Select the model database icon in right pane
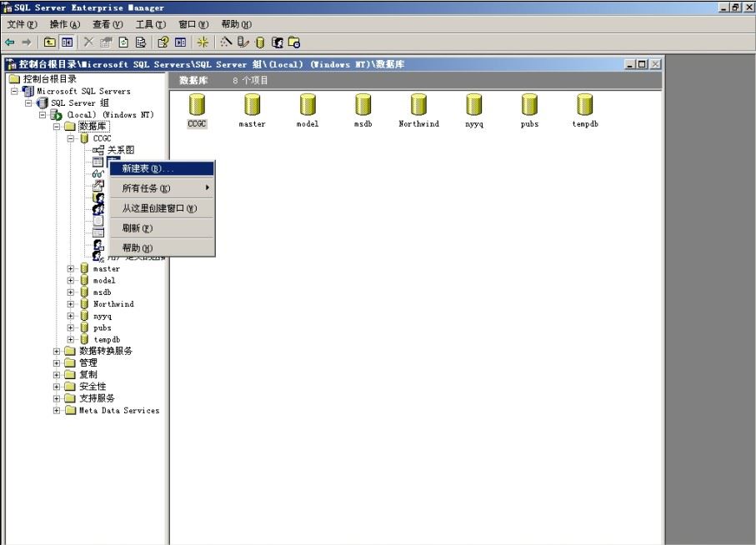 (x=308, y=104)
